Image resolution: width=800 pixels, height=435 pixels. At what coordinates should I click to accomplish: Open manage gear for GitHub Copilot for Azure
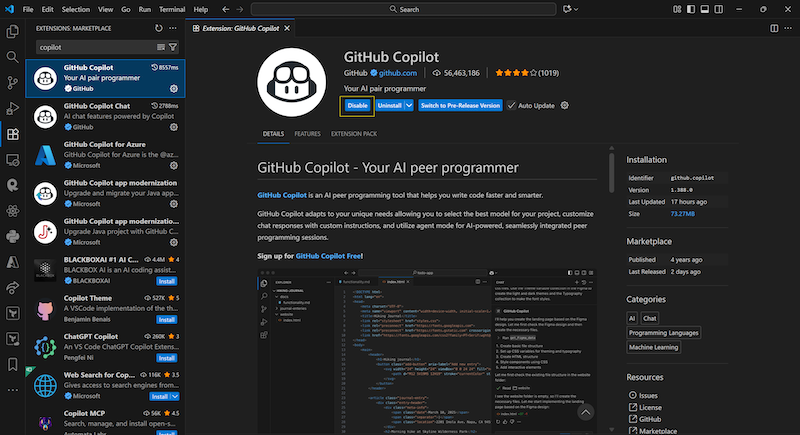pos(174,165)
